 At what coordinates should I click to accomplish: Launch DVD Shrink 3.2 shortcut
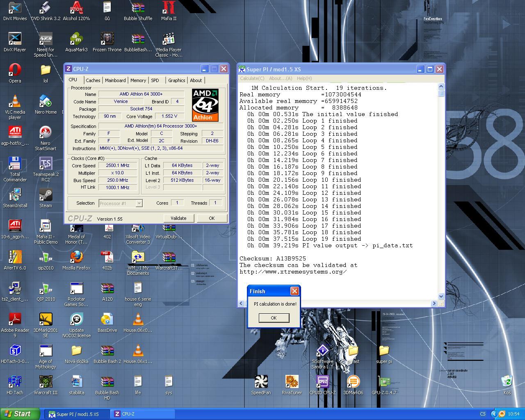click(x=46, y=11)
